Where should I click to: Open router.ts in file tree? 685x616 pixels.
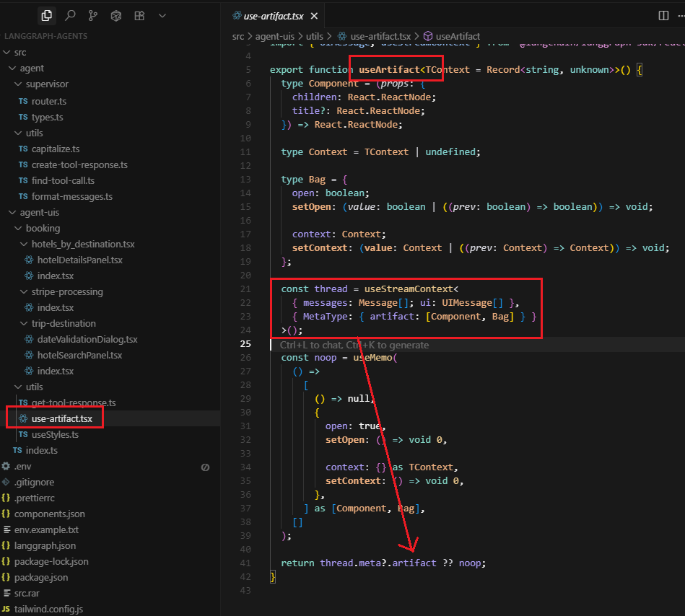click(48, 101)
